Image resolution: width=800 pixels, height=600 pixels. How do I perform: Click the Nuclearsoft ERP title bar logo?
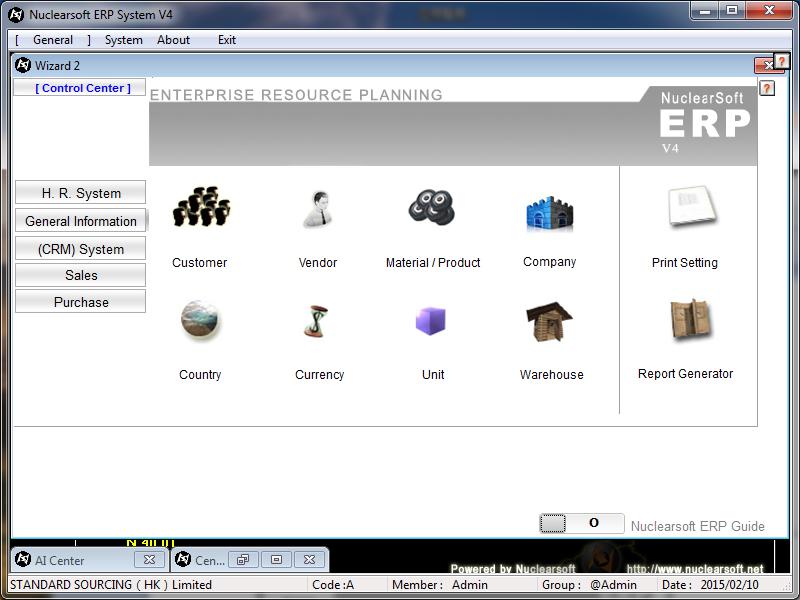tap(16, 14)
